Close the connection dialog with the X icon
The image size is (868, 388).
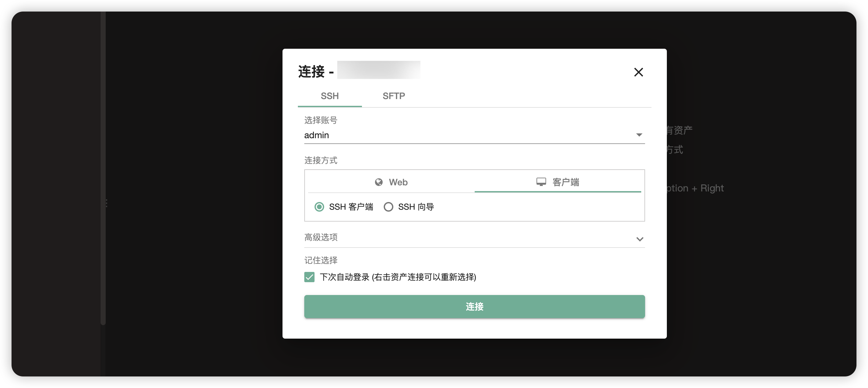click(x=638, y=72)
